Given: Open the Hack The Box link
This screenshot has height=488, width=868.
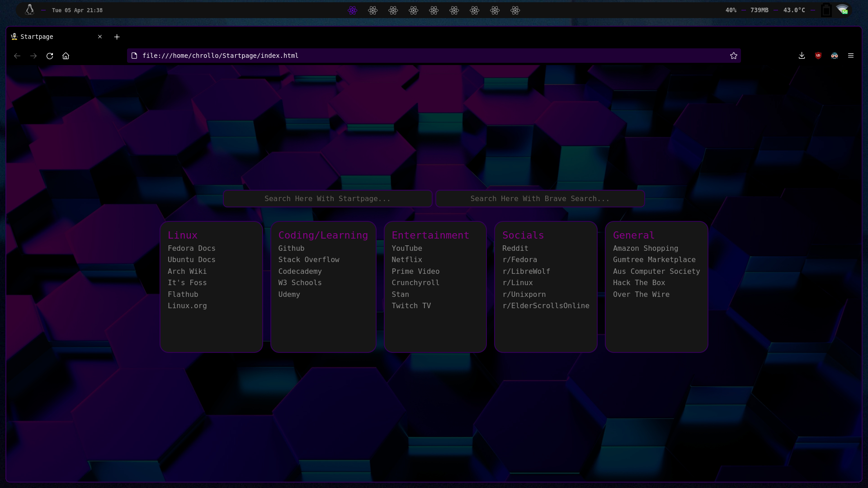Looking at the screenshot, I should point(639,283).
